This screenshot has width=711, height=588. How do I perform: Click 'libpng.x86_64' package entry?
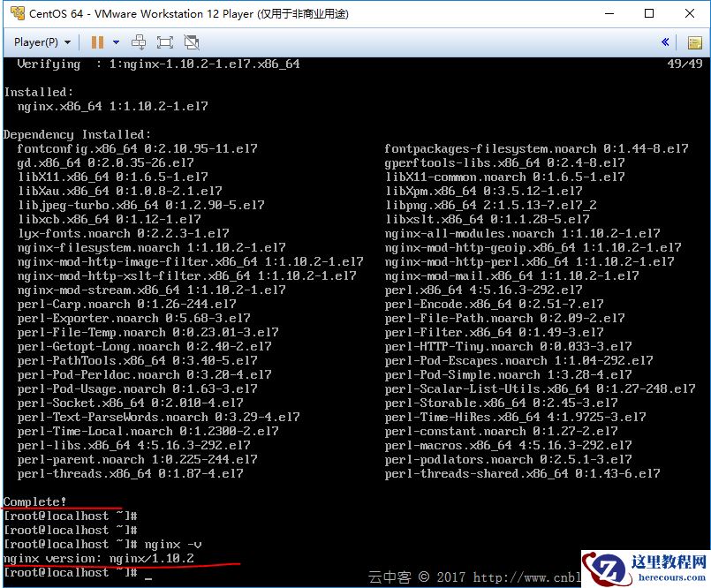tap(490, 206)
